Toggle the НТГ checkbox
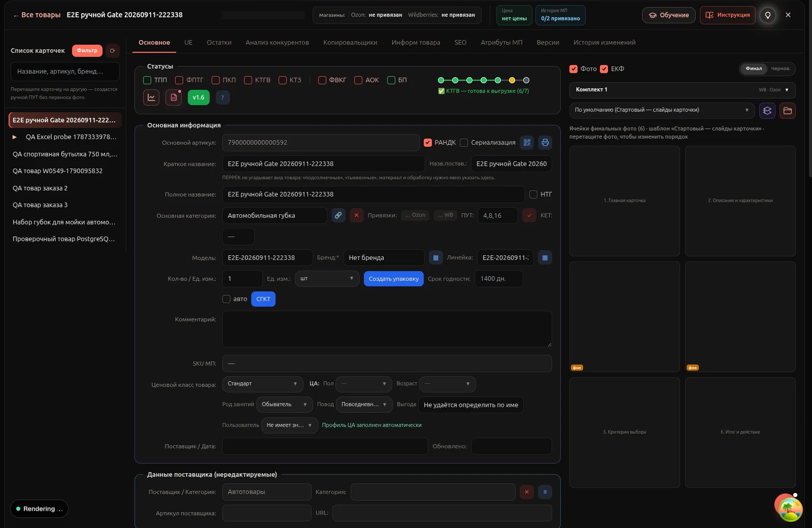This screenshot has width=812, height=528. click(533, 194)
